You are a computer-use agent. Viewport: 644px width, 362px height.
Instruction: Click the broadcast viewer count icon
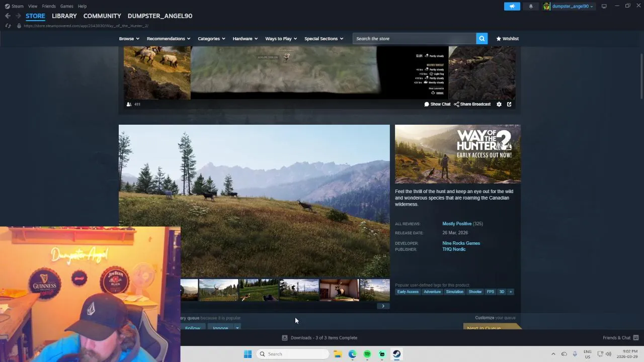tap(129, 104)
